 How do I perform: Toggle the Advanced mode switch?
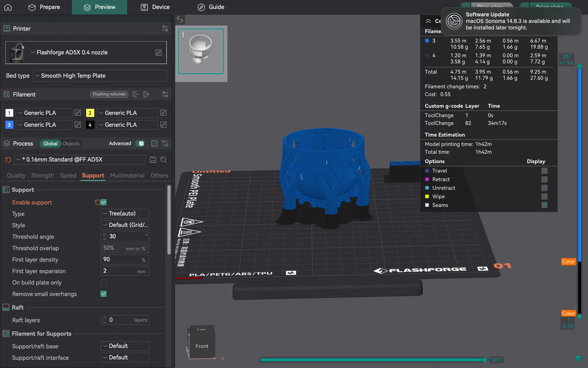tap(140, 144)
